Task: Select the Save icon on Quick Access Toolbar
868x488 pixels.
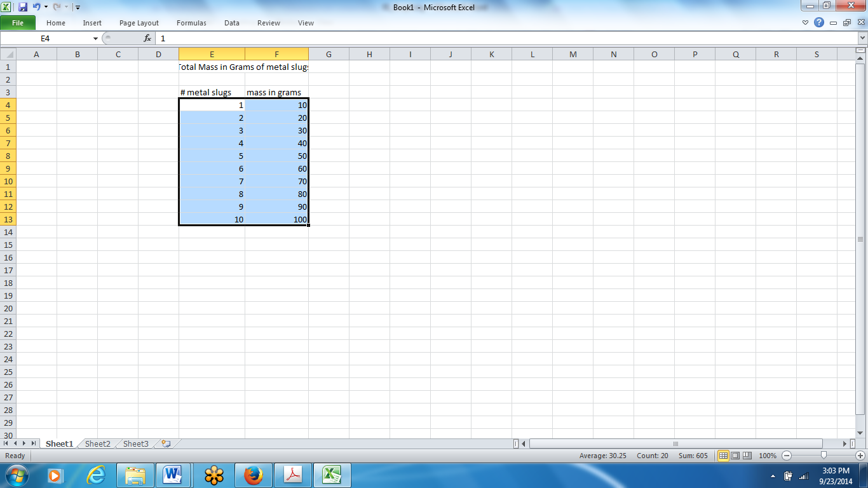Action: tap(24, 7)
